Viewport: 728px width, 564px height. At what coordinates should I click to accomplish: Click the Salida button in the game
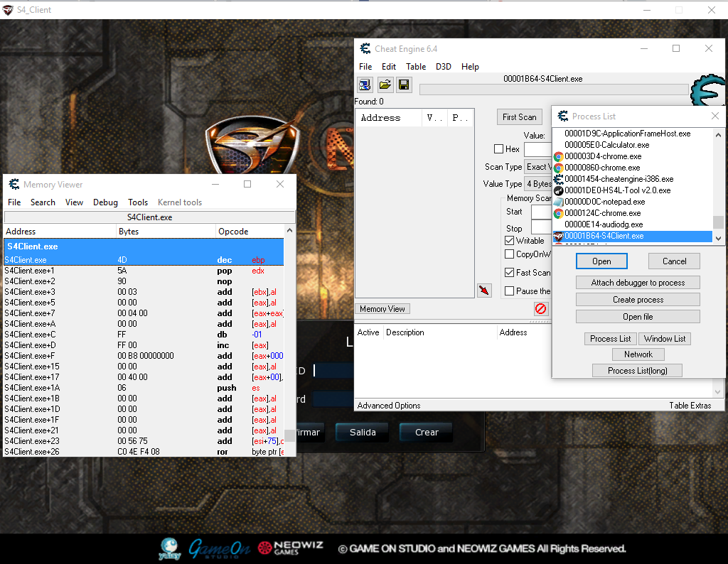(x=363, y=433)
